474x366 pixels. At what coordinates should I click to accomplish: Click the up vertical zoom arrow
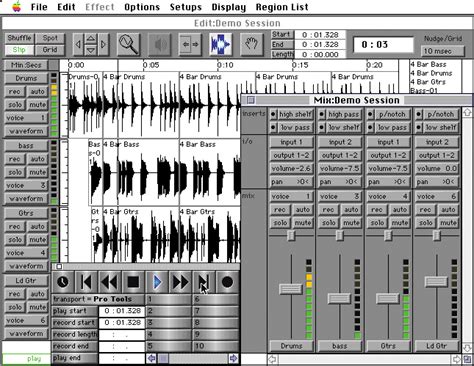pyautogui.click(x=91, y=38)
